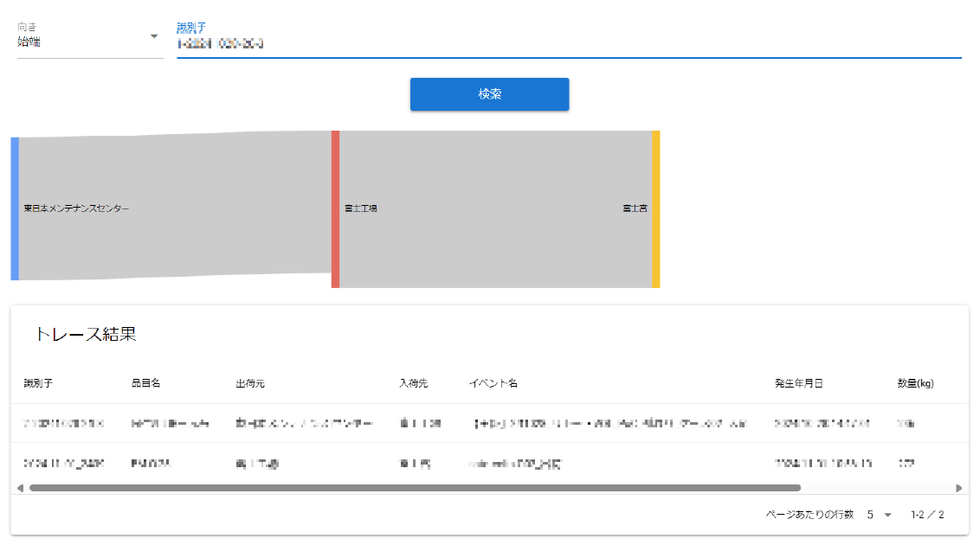980x545 pixels.
Task: Click the 識別子 identifier input field
Action: point(568,43)
